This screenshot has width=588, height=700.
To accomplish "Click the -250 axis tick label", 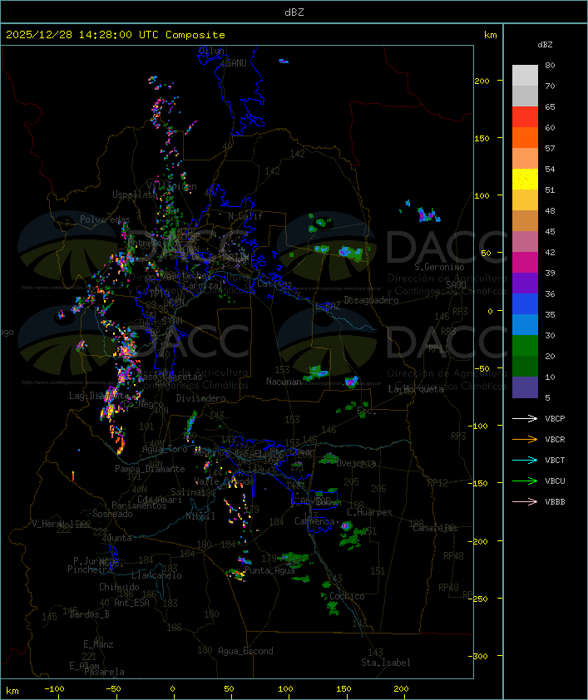I will 478,599.
